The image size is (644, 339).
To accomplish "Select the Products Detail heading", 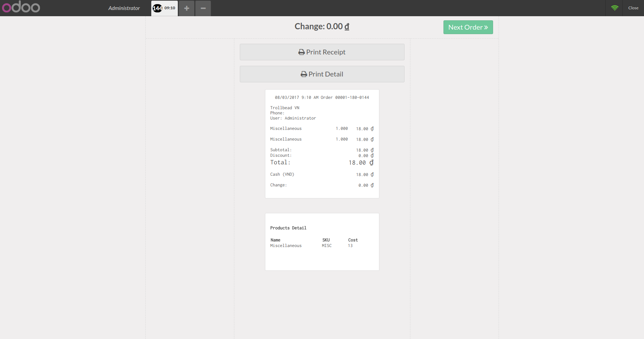I will pos(288,228).
